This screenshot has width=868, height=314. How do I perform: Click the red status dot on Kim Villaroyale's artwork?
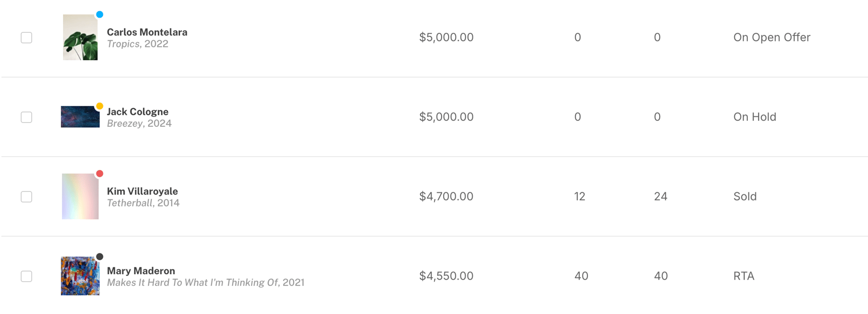[99, 174]
